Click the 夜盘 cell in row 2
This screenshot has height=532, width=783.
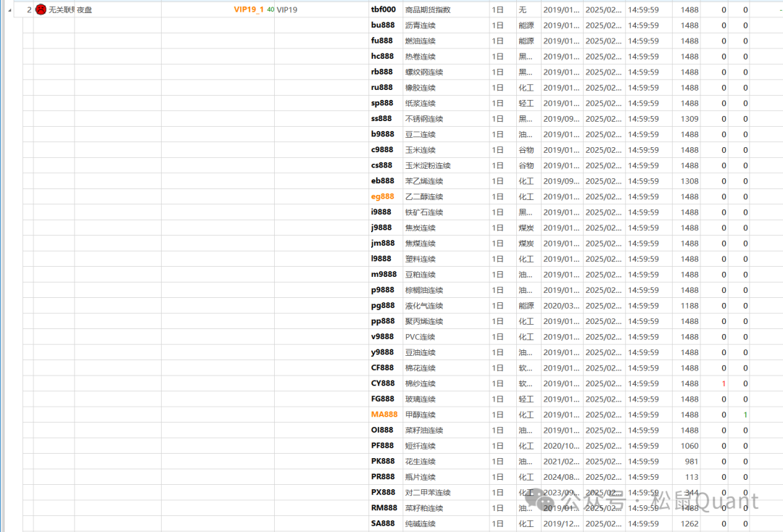pos(85,10)
